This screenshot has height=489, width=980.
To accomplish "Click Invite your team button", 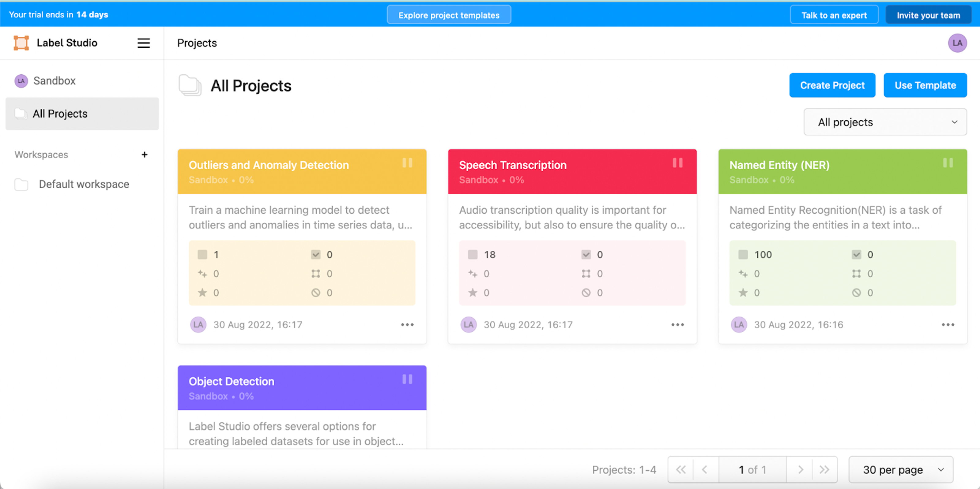I will coord(928,15).
